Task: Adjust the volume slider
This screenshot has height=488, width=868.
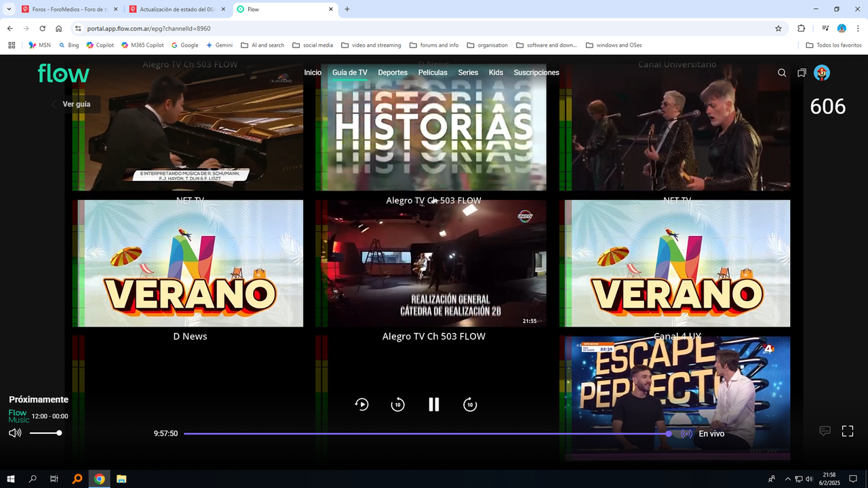Action: tap(45, 433)
